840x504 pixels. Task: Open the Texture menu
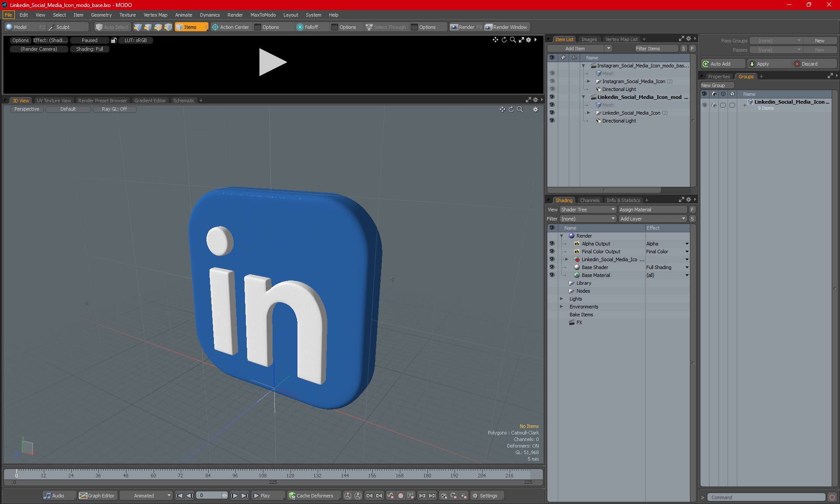127,15
